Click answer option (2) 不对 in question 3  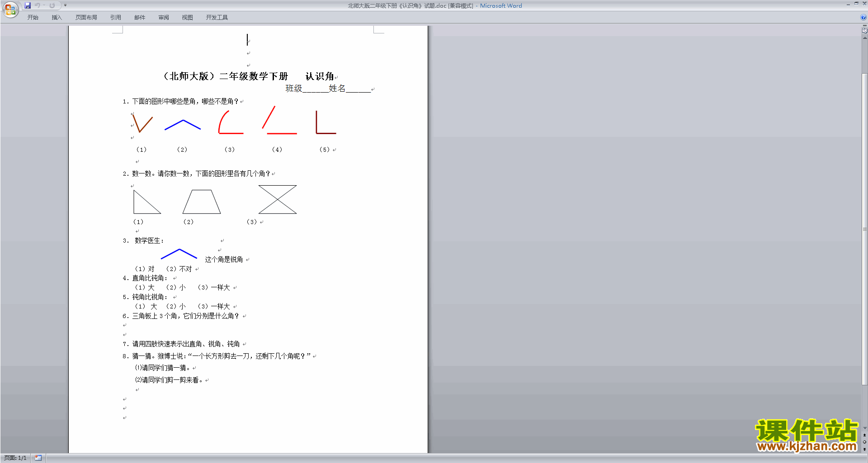[179, 269]
